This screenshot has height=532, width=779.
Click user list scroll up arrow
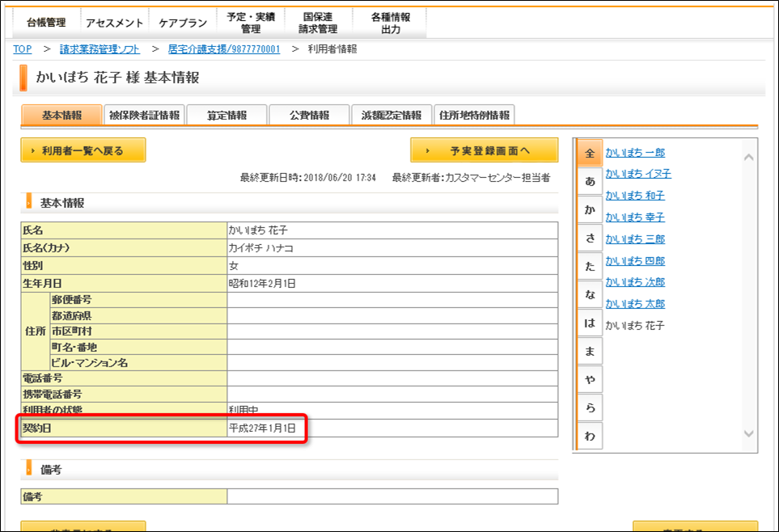(x=749, y=157)
